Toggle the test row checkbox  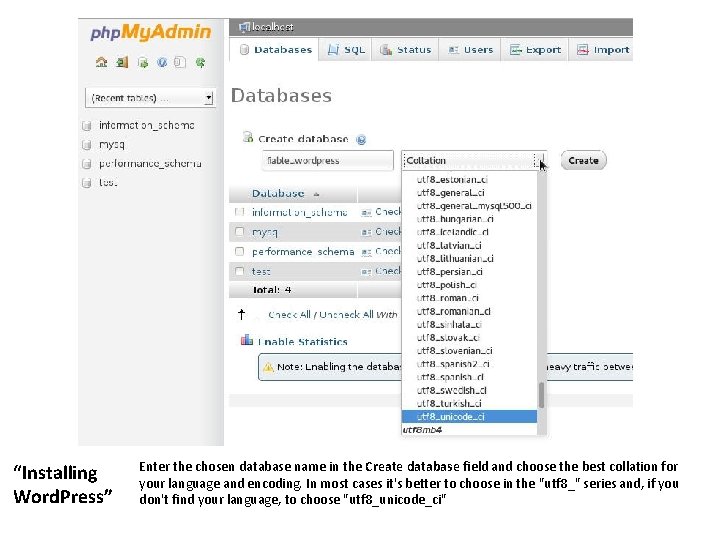click(x=239, y=271)
